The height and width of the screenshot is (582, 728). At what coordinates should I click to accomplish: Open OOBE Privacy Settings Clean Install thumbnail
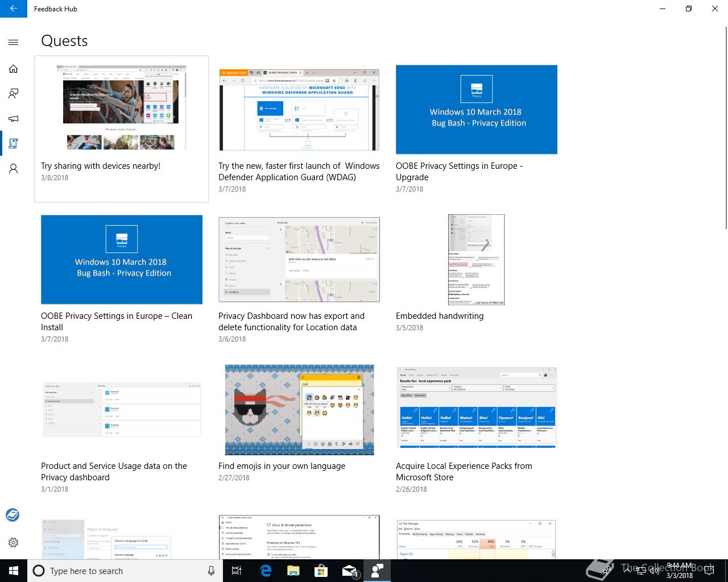click(x=122, y=259)
